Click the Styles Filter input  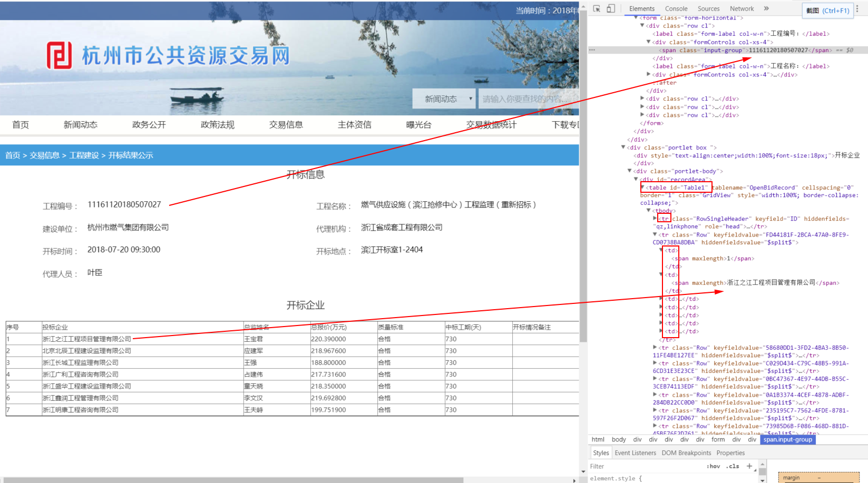pos(646,466)
